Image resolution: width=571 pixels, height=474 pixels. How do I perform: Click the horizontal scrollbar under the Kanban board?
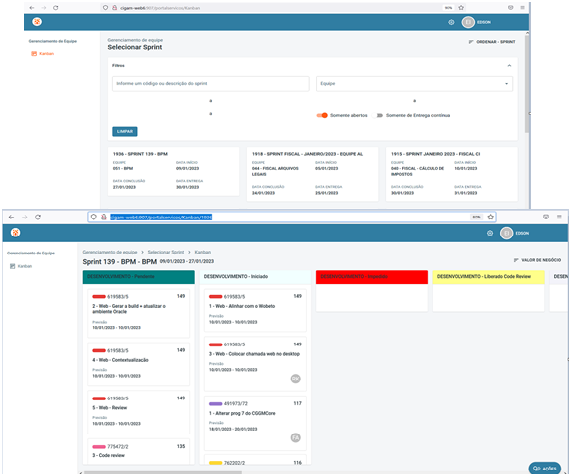(x=163, y=473)
